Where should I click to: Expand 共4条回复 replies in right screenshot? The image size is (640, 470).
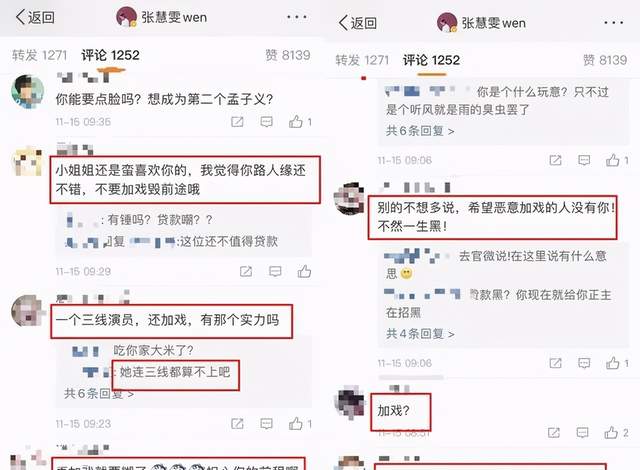pos(420,334)
